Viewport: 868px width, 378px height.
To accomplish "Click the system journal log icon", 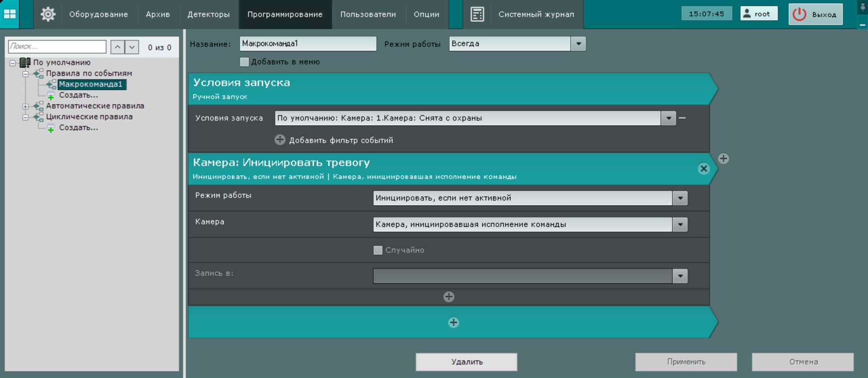I will (477, 14).
